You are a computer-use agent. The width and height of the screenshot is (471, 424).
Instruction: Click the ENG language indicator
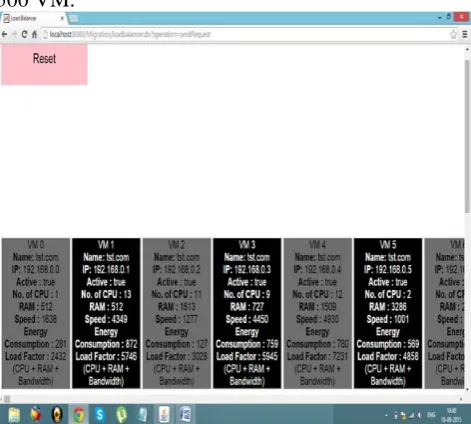pyautogui.click(x=431, y=415)
